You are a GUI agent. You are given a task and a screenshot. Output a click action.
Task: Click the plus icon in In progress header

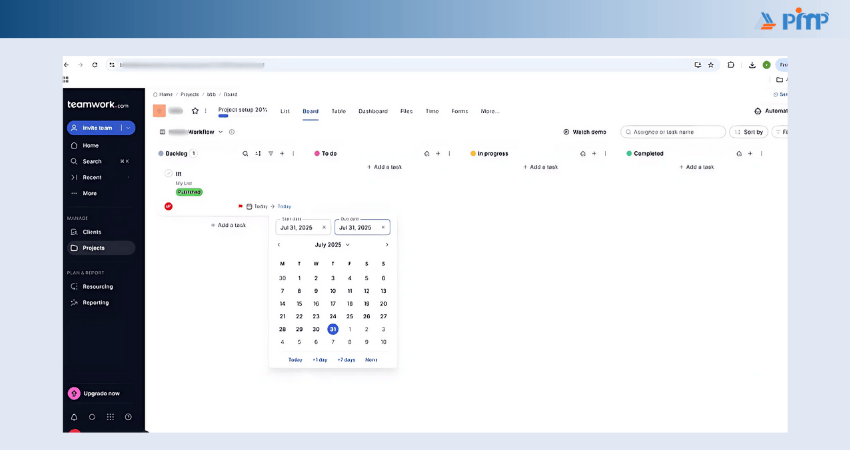click(594, 153)
